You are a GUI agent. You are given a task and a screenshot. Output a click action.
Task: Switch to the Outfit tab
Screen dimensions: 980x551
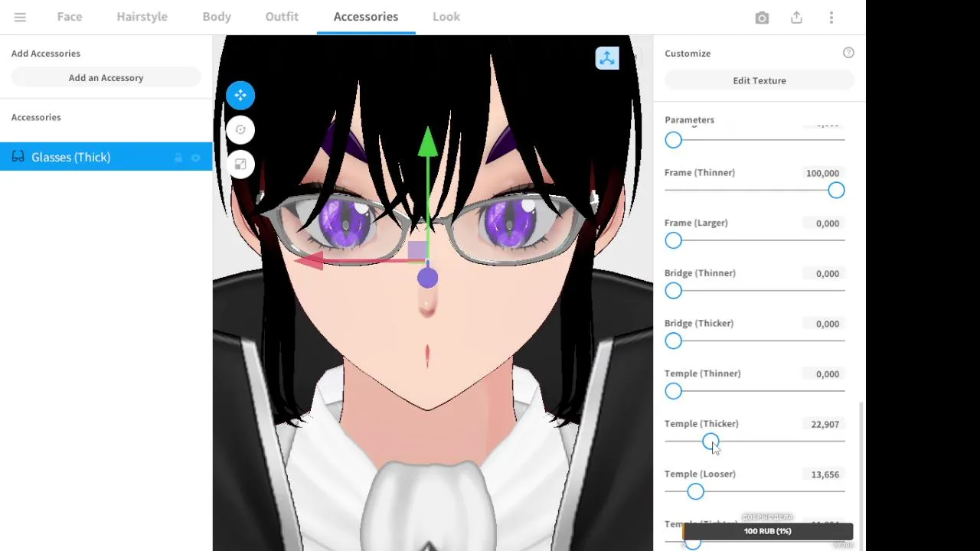pos(282,17)
